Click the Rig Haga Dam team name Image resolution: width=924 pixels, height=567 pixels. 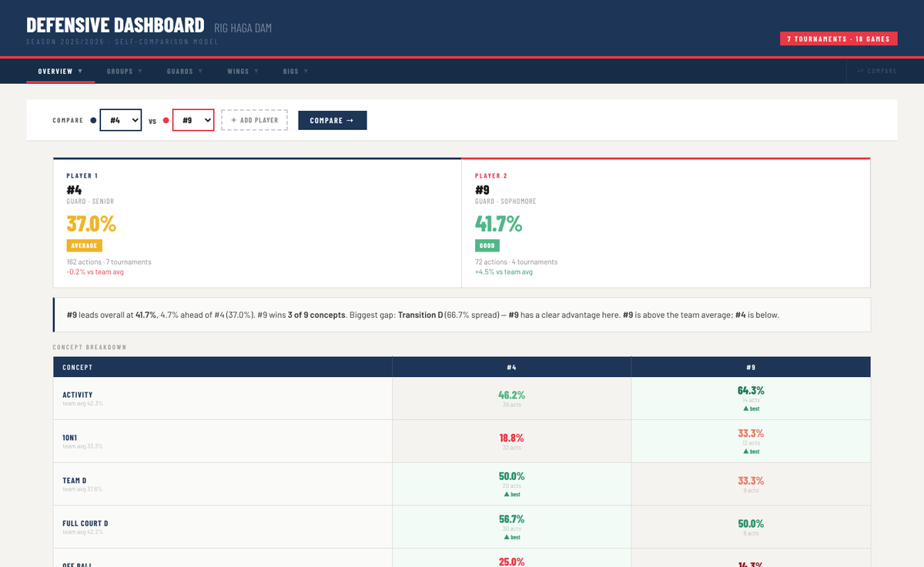click(243, 28)
